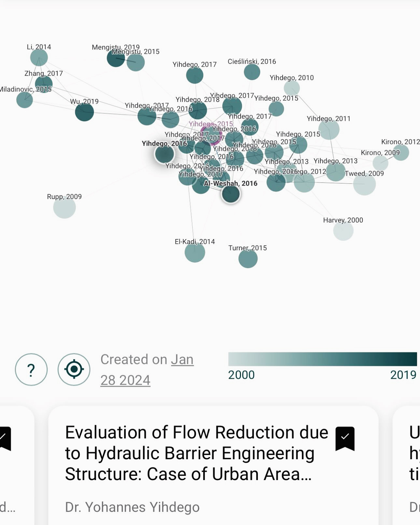Toggle the bookmark on the left partial card
This screenshot has width=420, height=525.
5,438
